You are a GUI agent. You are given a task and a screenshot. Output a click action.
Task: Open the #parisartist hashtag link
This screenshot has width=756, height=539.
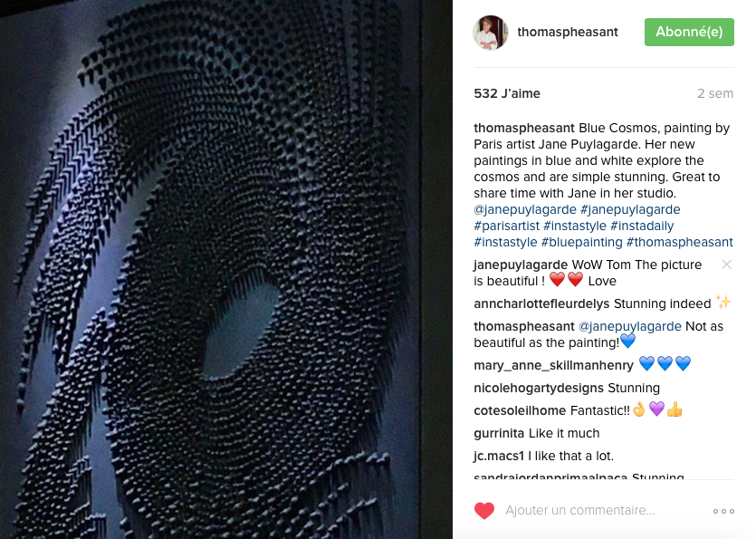(x=506, y=226)
